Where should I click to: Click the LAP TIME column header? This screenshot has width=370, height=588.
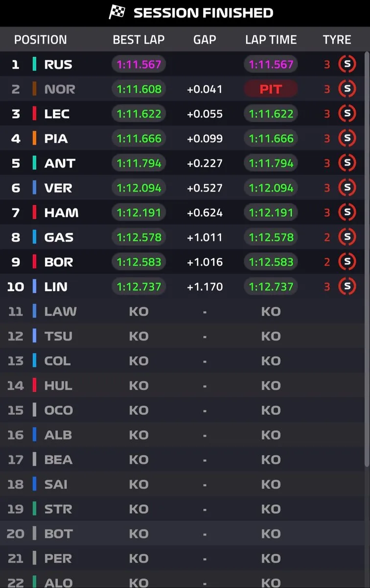coord(271,40)
